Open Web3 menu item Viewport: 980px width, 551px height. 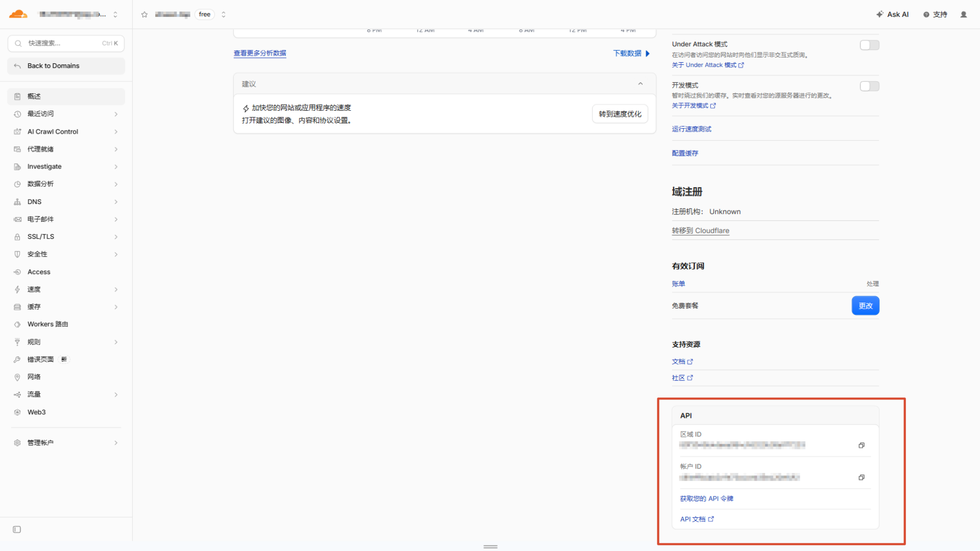point(66,412)
